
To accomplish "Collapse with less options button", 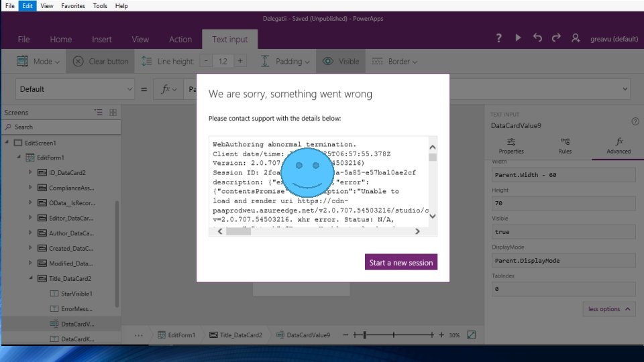I will (608, 309).
